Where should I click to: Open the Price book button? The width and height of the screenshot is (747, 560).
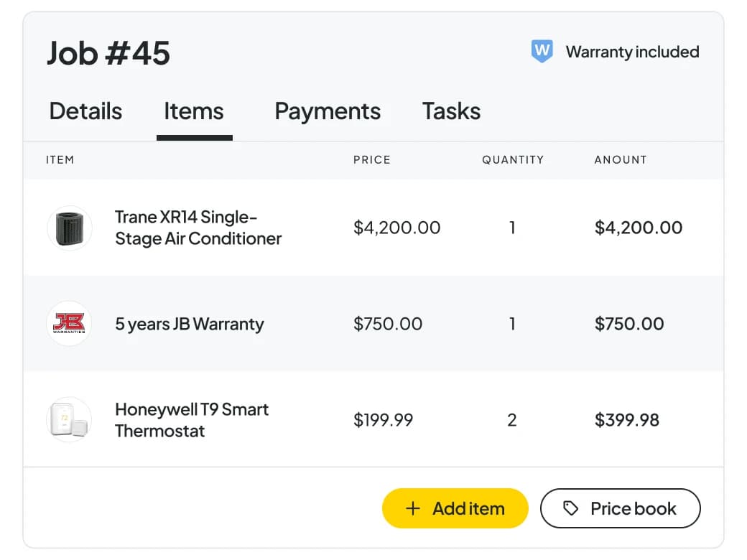point(621,508)
